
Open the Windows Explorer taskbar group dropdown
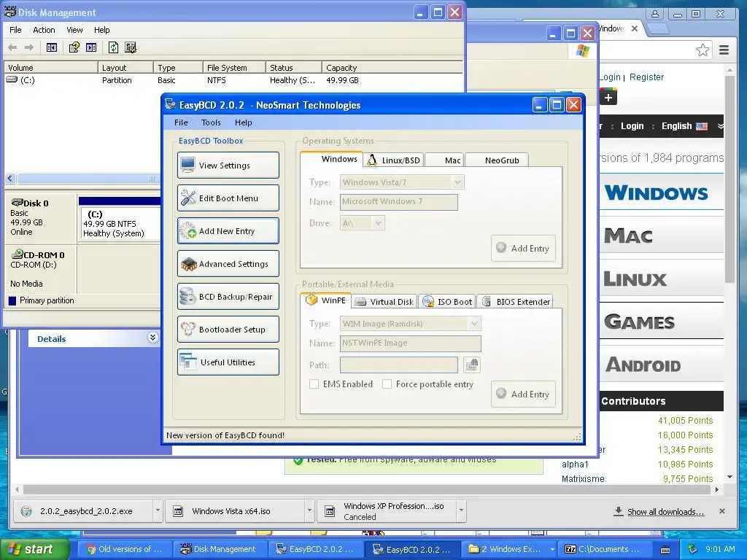[x=552, y=550]
